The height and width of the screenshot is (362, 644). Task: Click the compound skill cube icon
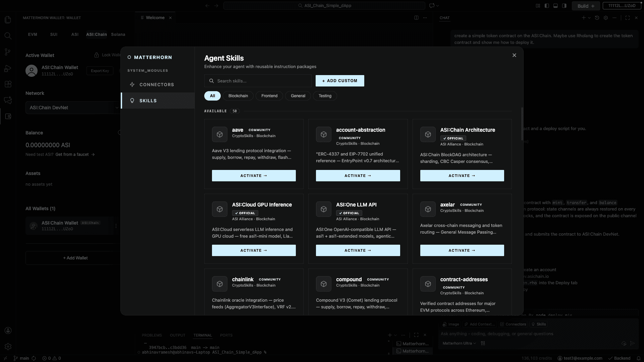point(324,284)
